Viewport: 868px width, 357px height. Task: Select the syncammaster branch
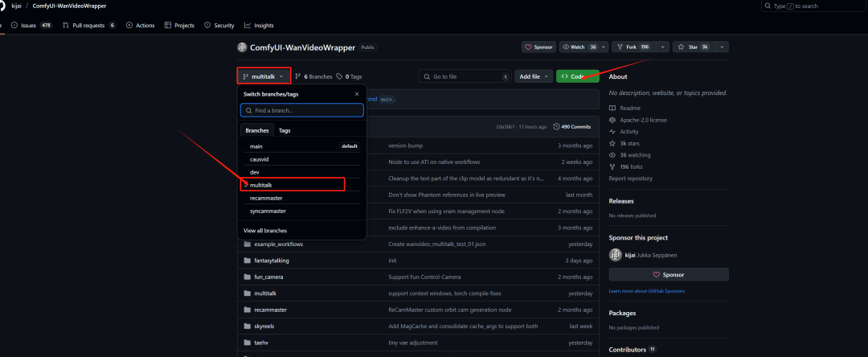(301, 211)
